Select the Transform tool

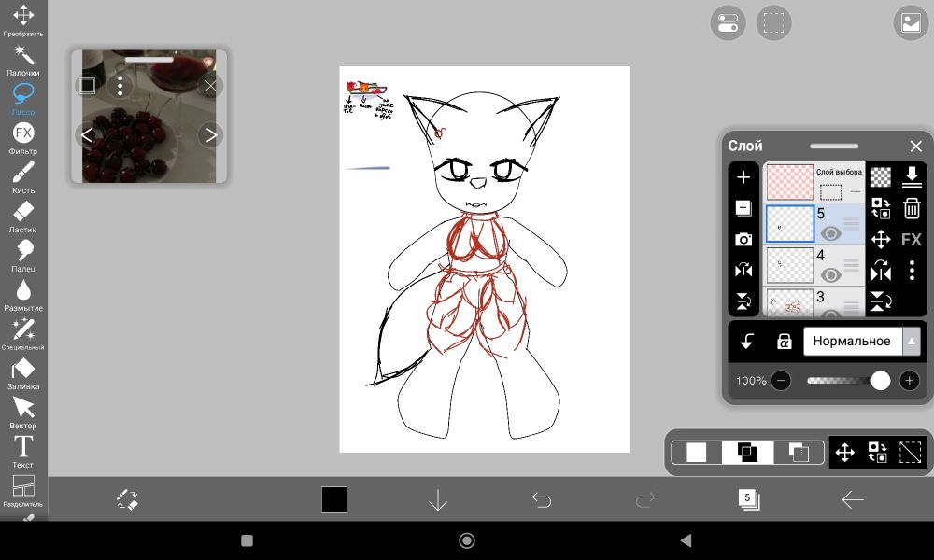point(23,20)
